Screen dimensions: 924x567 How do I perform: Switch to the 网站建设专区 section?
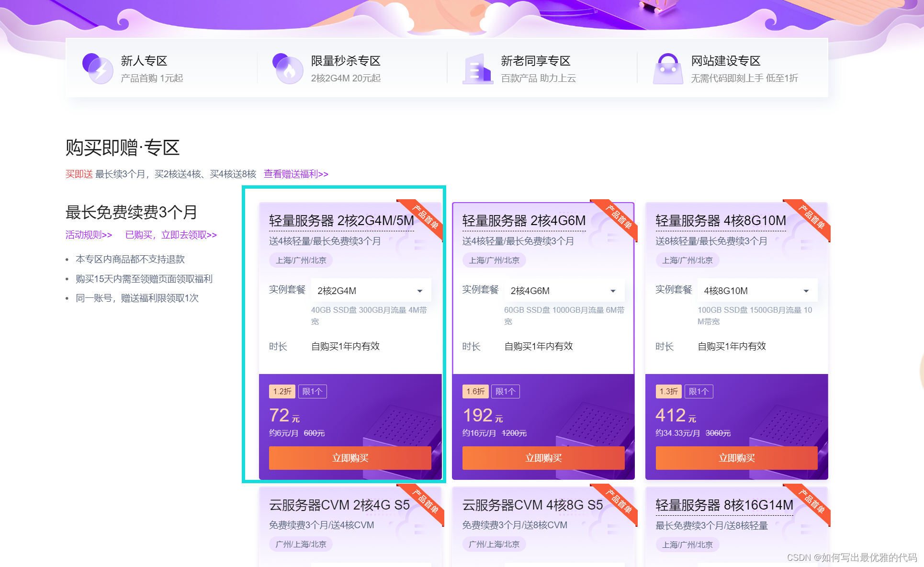pos(725,61)
